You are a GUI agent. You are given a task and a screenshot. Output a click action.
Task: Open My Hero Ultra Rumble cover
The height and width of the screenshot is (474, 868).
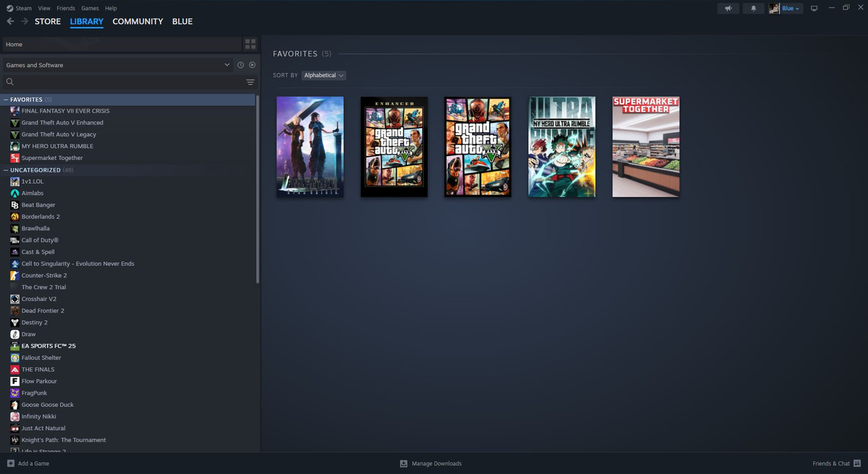[x=562, y=147]
